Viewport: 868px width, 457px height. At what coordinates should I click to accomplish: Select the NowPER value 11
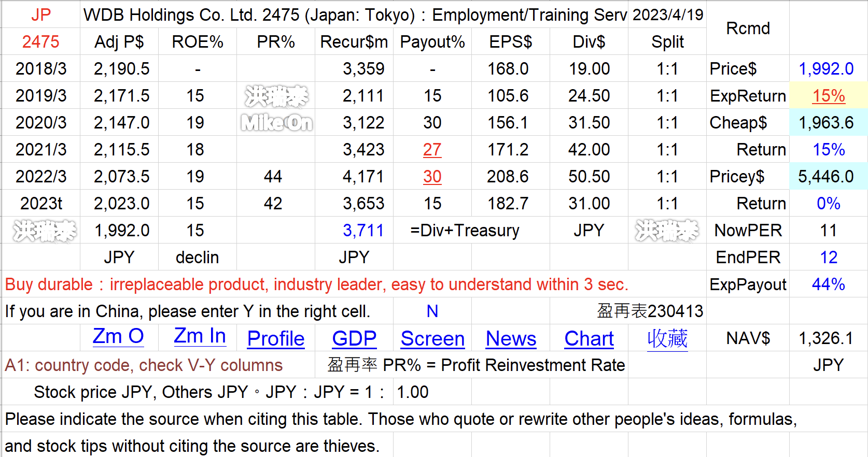829,231
